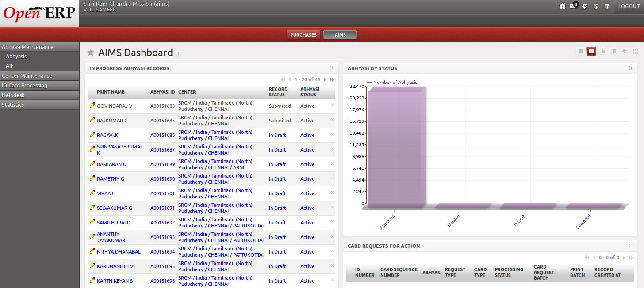The height and width of the screenshot is (288, 644).
Task: Sort by Print Name column
Action: pos(111,92)
